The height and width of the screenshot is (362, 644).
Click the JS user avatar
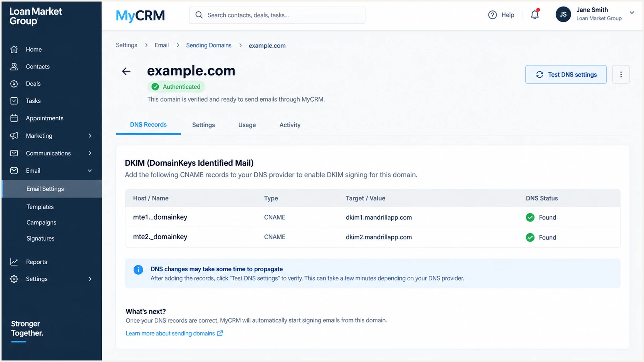(563, 15)
